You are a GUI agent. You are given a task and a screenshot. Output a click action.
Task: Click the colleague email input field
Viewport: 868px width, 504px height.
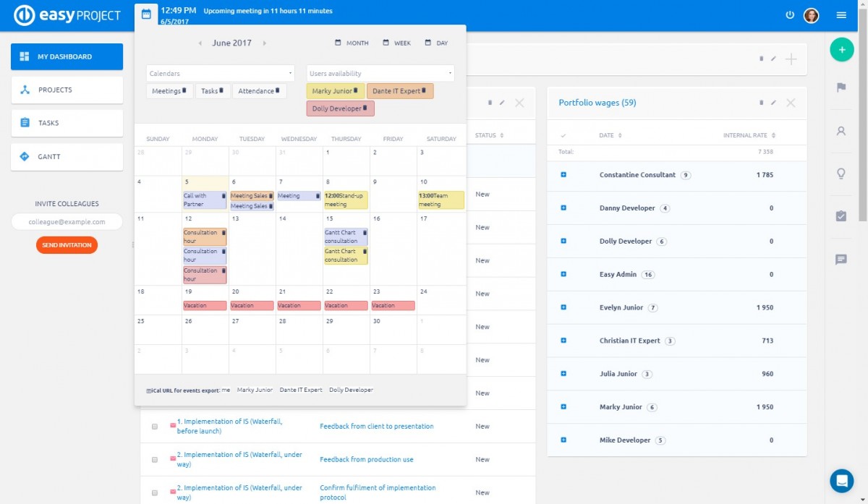67,221
